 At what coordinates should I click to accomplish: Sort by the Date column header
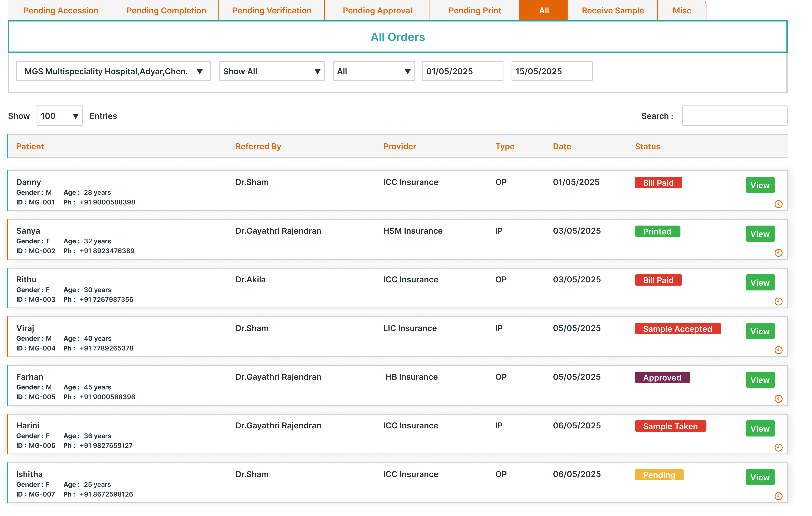(x=562, y=146)
